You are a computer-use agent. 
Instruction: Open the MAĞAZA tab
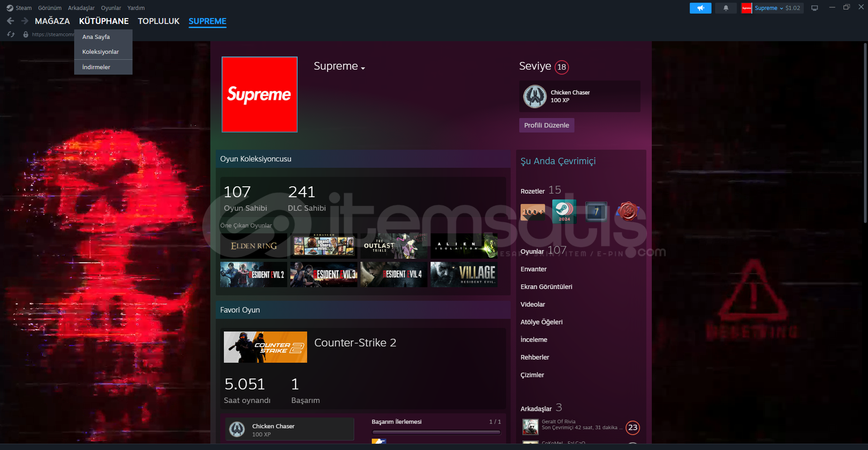tap(52, 21)
